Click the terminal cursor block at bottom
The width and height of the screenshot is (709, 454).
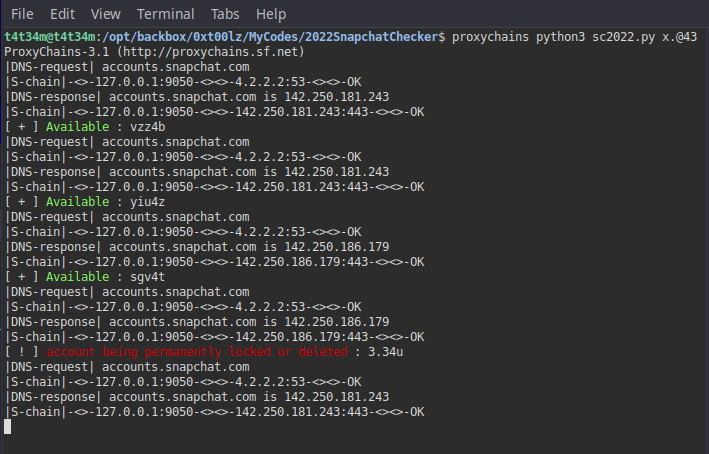tap(8, 426)
